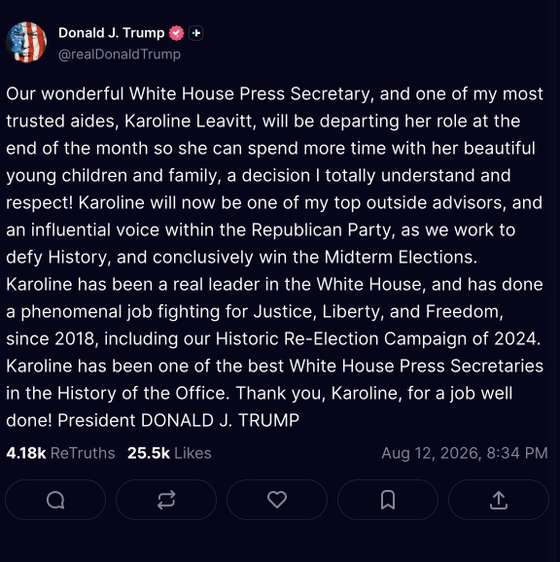The height and width of the screenshot is (562, 560).
Task: Click Historic Re-Election Campaign of 2024 text
Action: click(x=378, y=339)
